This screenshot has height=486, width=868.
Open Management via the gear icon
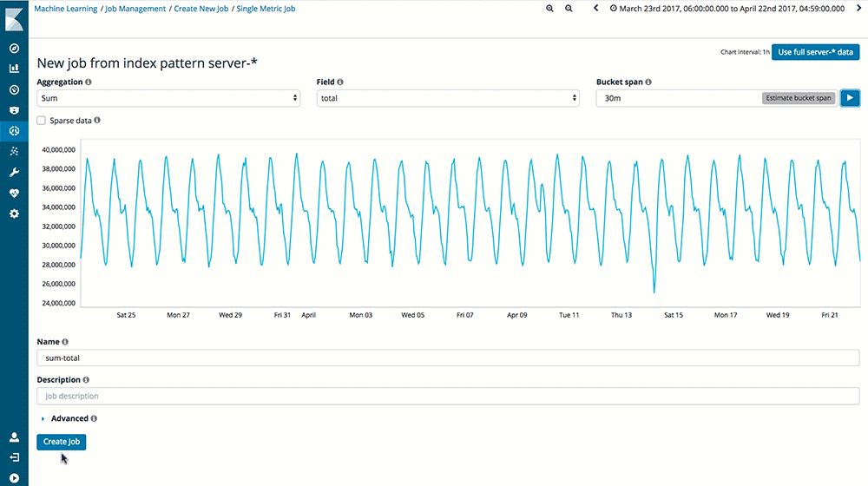click(x=14, y=213)
